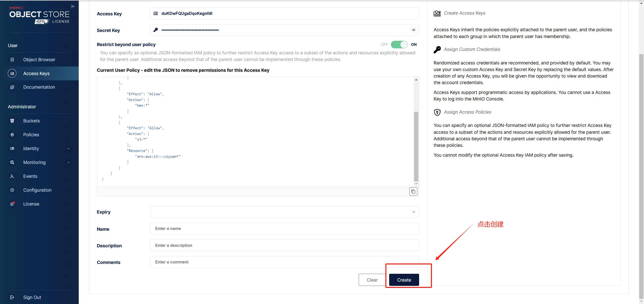This screenshot has width=644, height=304.
Task: Toggle Restrict beyond user policy switch
Action: 399,45
